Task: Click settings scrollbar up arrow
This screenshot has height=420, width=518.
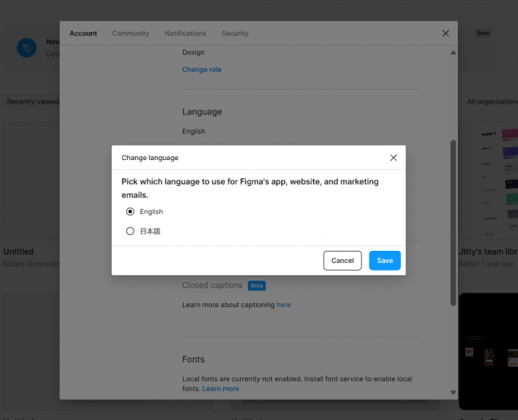Action: tap(453, 53)
